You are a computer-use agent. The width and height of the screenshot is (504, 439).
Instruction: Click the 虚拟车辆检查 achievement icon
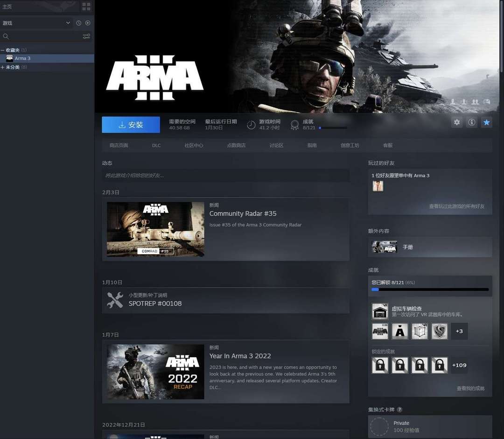point(380,311)
